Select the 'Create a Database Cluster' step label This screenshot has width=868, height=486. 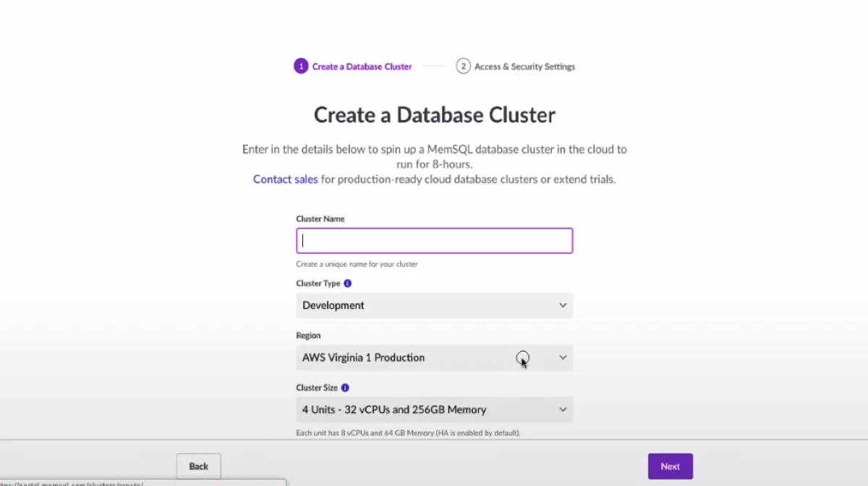362,67
